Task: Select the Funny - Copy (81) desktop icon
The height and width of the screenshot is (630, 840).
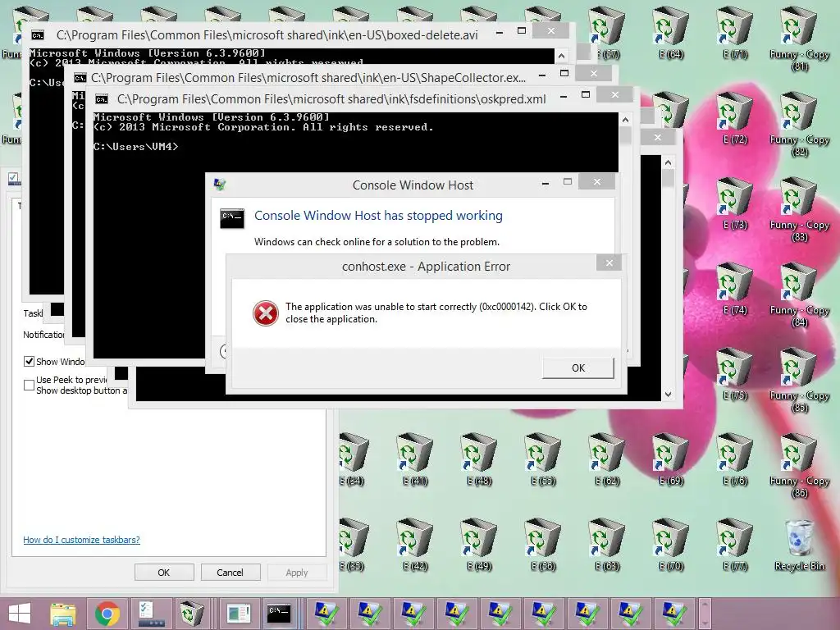Action: [799, 39]
